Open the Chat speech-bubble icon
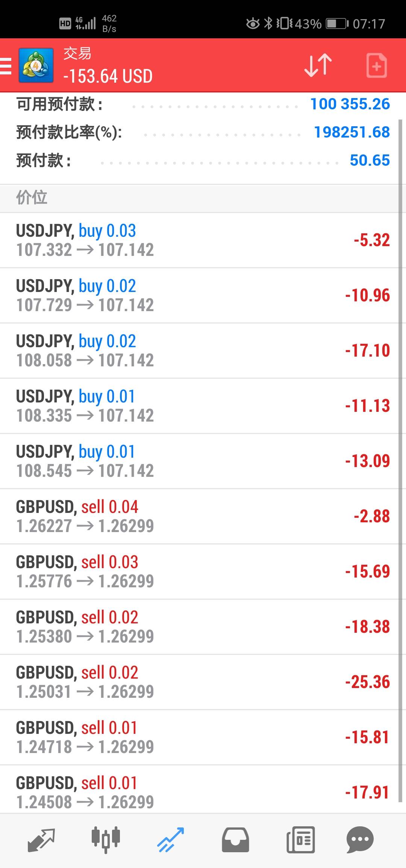The image size is (406, 868). point(360,840)
